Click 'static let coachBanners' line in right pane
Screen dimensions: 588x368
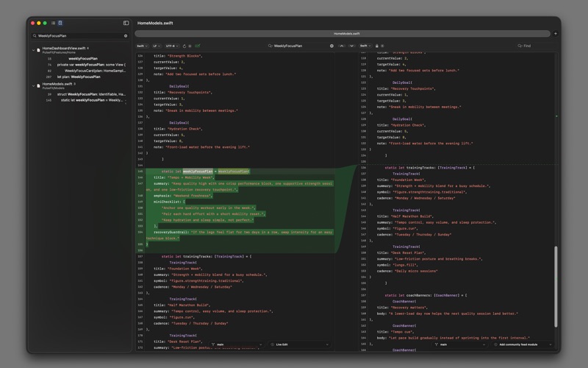click(426, 295)
